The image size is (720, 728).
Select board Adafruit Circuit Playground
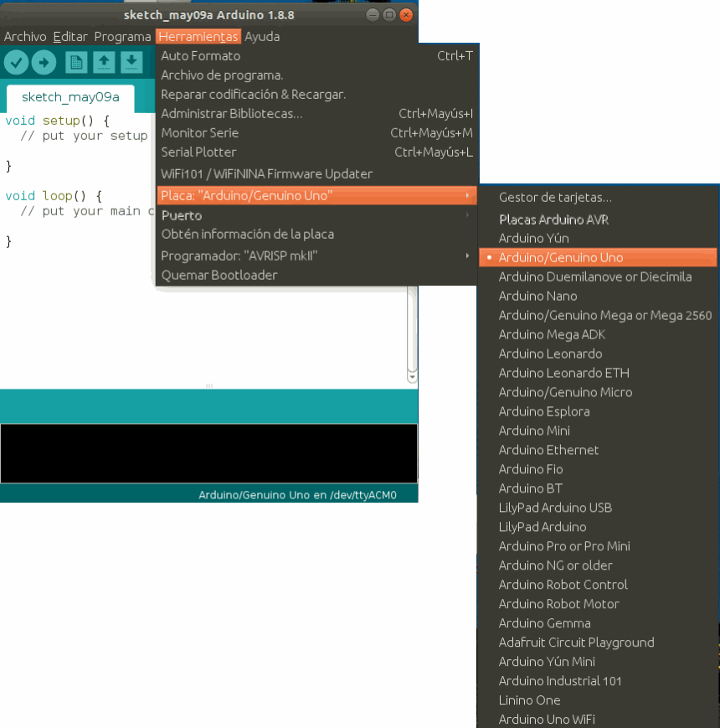(x=598, y=643)
